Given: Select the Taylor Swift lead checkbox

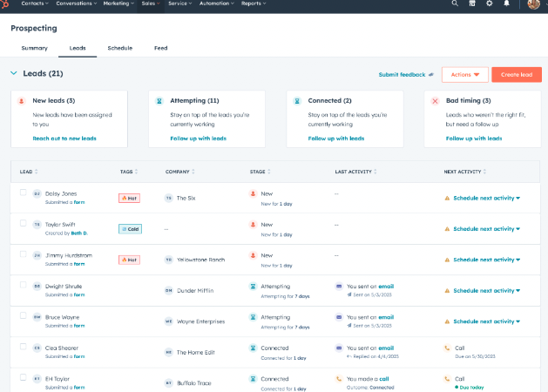Looking at the screenshot, I should [x=23, y=223].
